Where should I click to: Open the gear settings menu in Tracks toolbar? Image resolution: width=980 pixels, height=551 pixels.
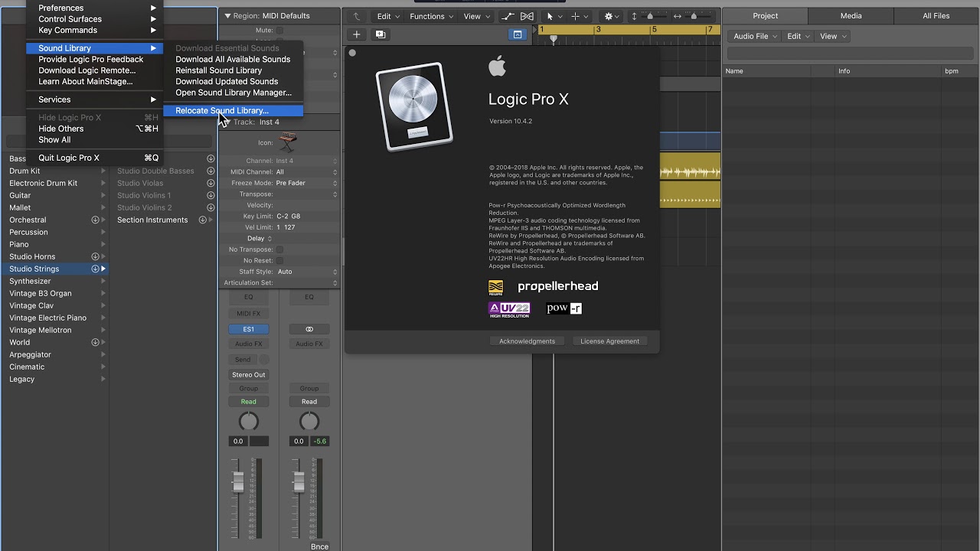click(x=612, y=16)
